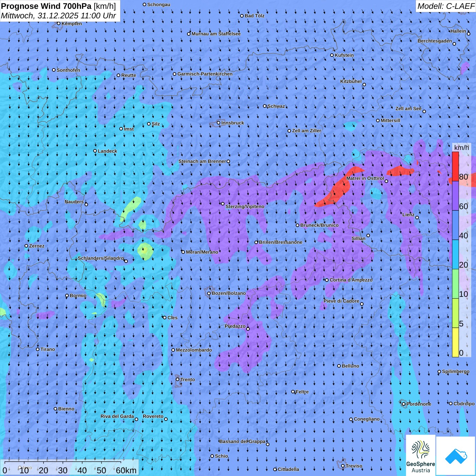Click the 'Treviso' map label
Screen dimensions: 476x476
(354, 466)
